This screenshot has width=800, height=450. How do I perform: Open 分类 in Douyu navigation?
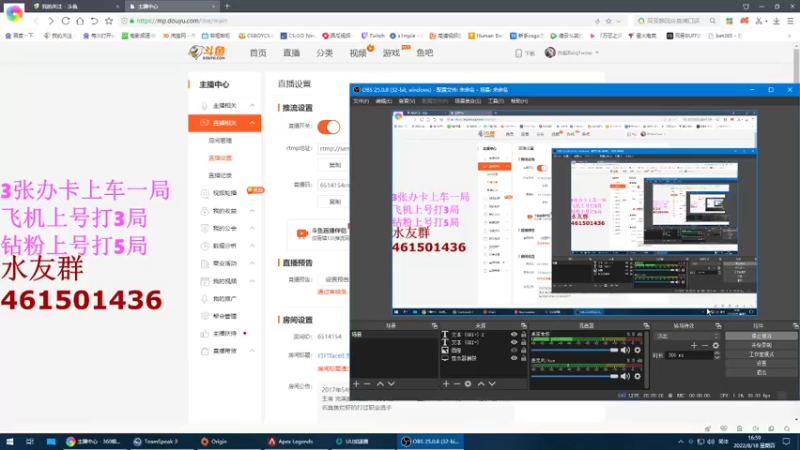coord(324,53)
